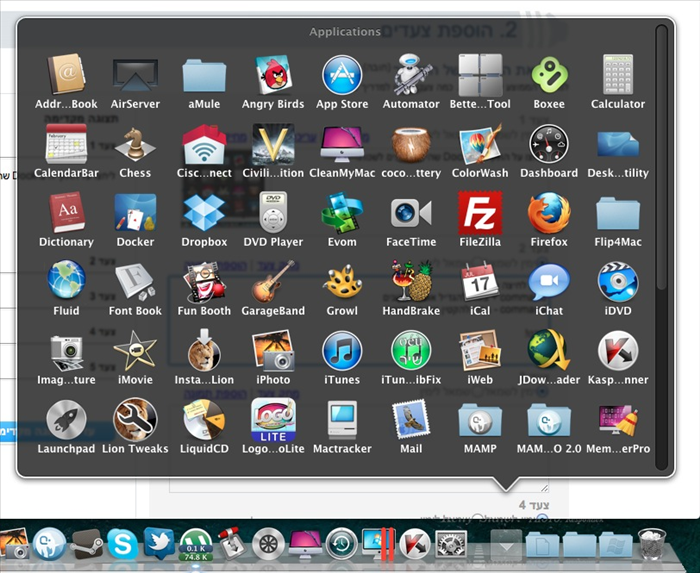Launch iDVD
Image resolution: width=700 pixels, height=573 pixels.
click(618, 282)
